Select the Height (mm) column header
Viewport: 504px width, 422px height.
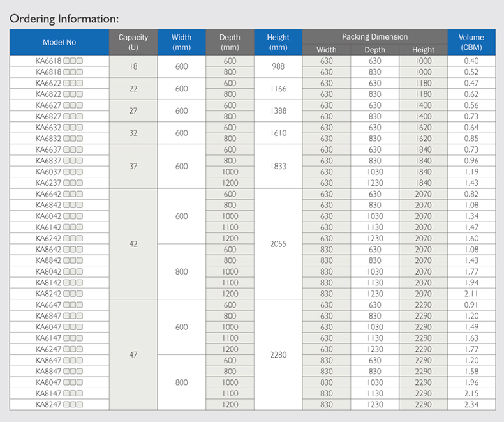(x=278, y=42)
